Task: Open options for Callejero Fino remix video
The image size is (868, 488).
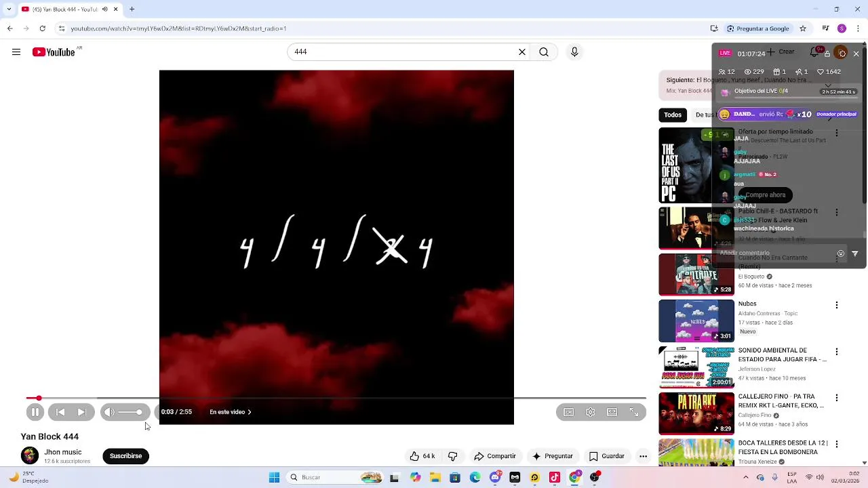Action: click(837, 398)
